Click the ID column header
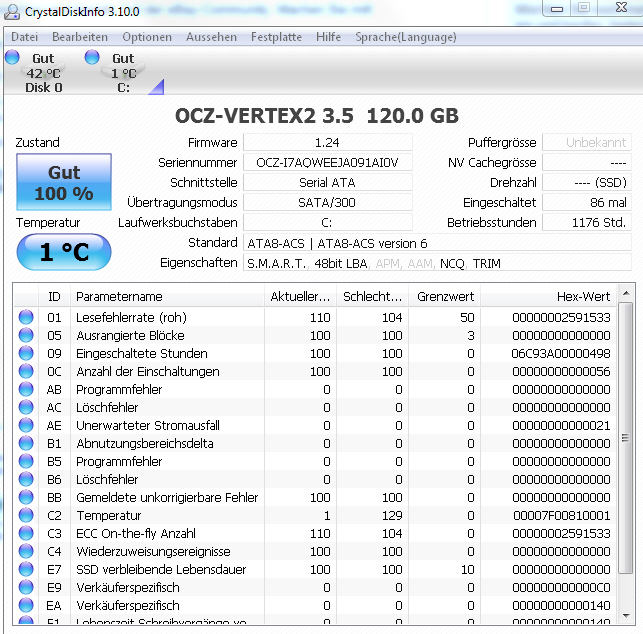 pos(54,296)
